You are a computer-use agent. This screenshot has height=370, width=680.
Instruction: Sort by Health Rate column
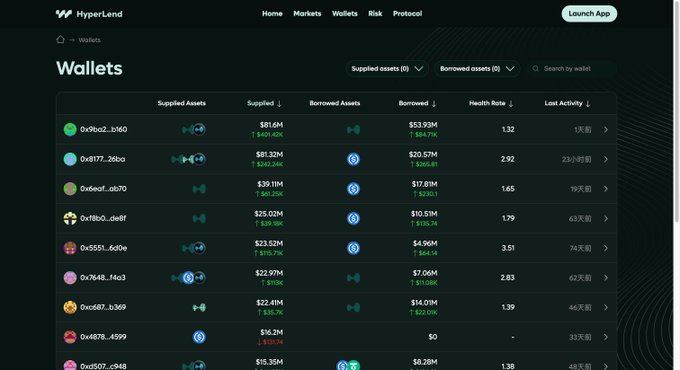[491, 103]
